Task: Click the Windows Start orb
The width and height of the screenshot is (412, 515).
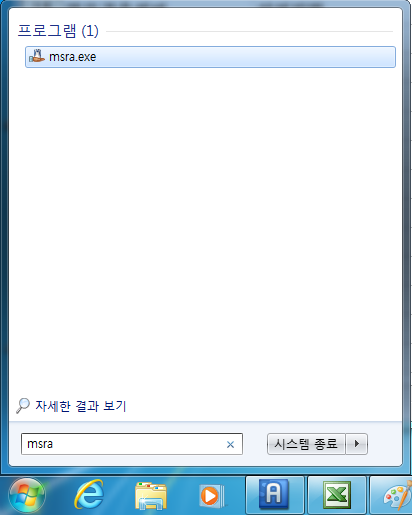Action: [x=27, y=496]
